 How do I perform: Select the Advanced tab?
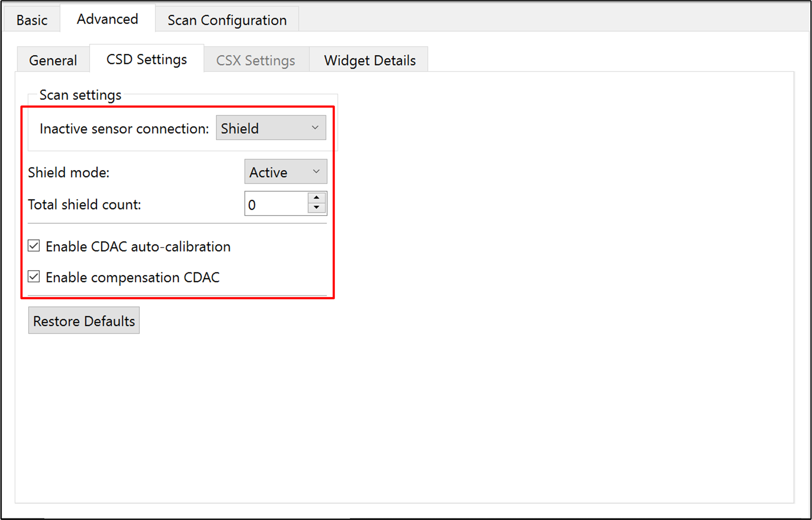107,19
